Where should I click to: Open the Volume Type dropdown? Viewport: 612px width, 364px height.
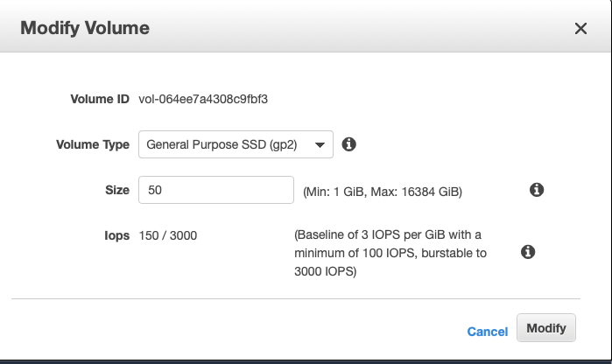[x=235, y=144]
